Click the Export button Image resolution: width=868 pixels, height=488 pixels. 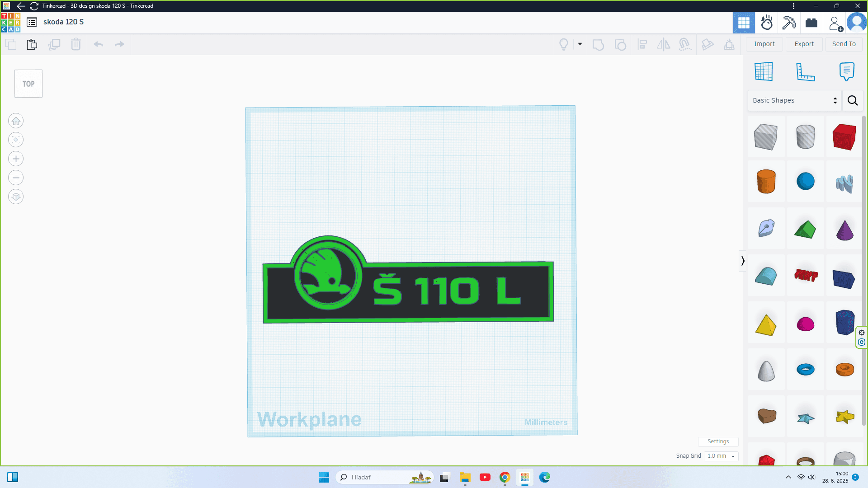pyautogui.click(x=804, y=44)
